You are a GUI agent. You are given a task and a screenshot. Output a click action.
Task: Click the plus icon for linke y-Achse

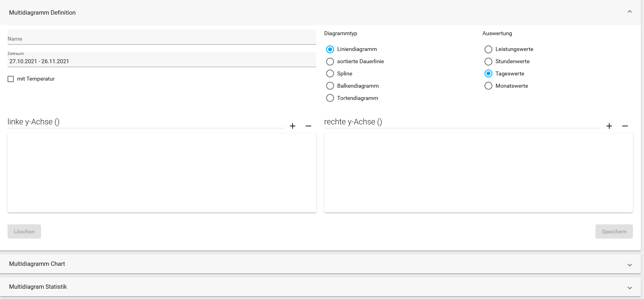(293, 126)
